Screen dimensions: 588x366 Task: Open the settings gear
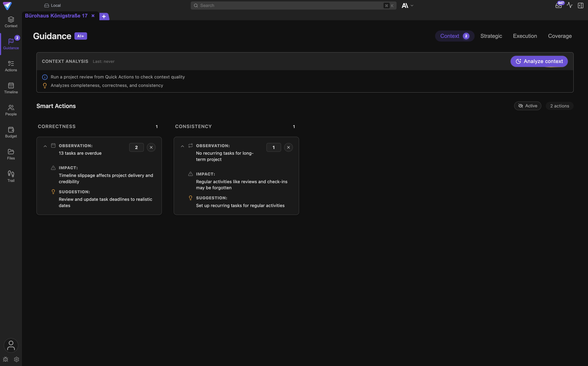[x=17, y=359]
